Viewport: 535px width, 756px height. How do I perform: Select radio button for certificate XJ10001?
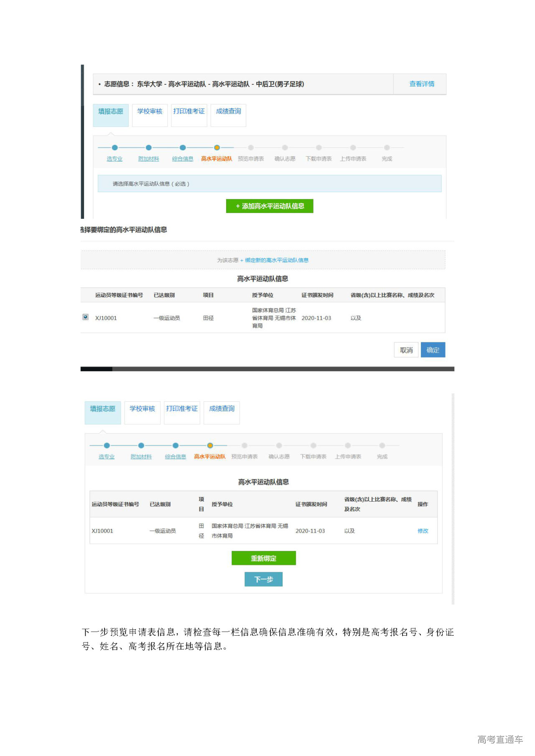pyautogui.click(x=85, y=317)
